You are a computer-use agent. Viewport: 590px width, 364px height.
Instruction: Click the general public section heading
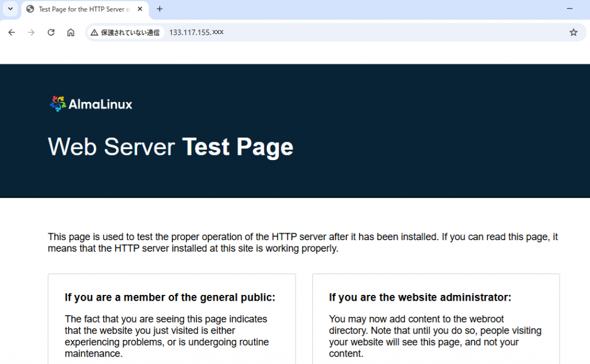point(170,298)
